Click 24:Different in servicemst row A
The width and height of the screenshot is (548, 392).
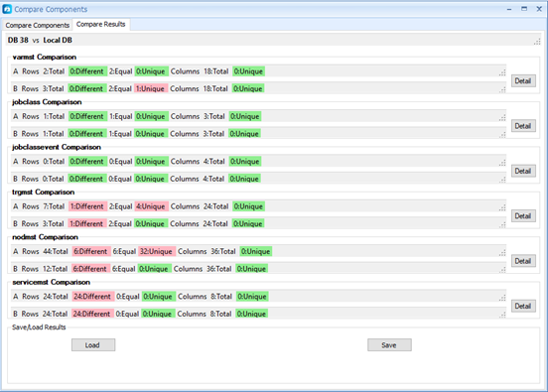[x=92, y=297]
